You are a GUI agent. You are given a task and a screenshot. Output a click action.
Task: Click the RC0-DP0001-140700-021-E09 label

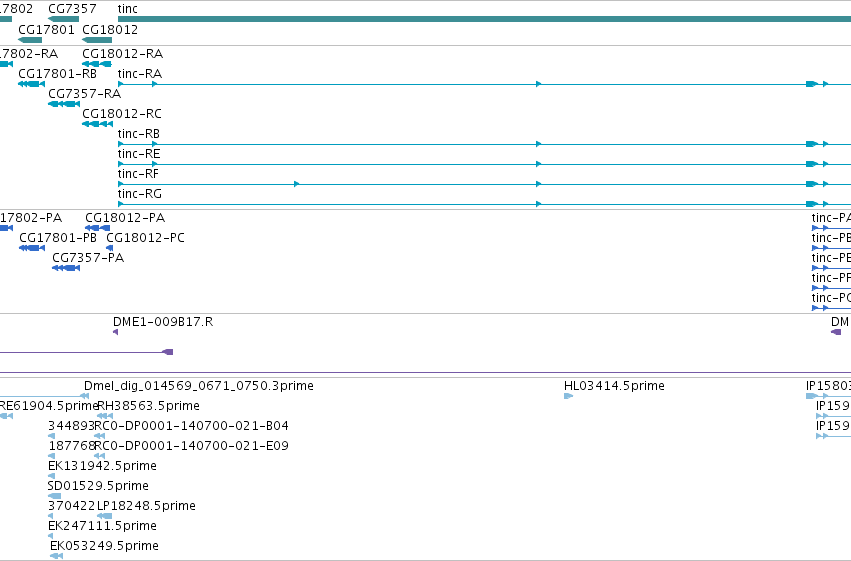(x=191, y=447)
